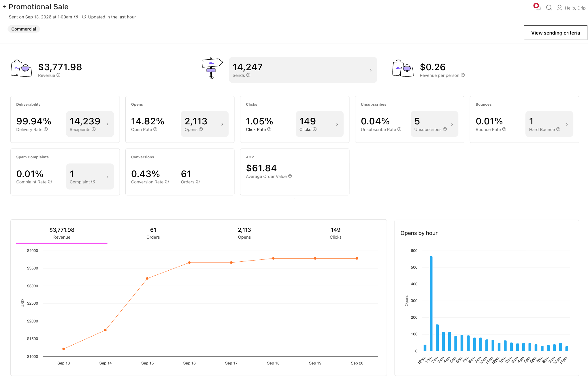Show the Delivery Rate help icon
This screenshot has width=588, height=376.
(46, 129)
